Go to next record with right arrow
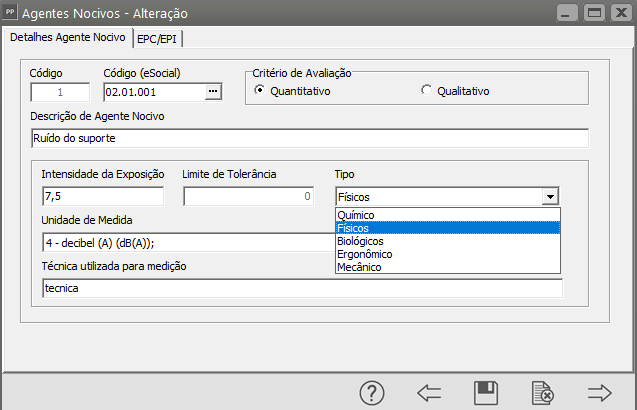Viewport: 637px width, 410px height. pyautogui.click(x=600, y=392)
